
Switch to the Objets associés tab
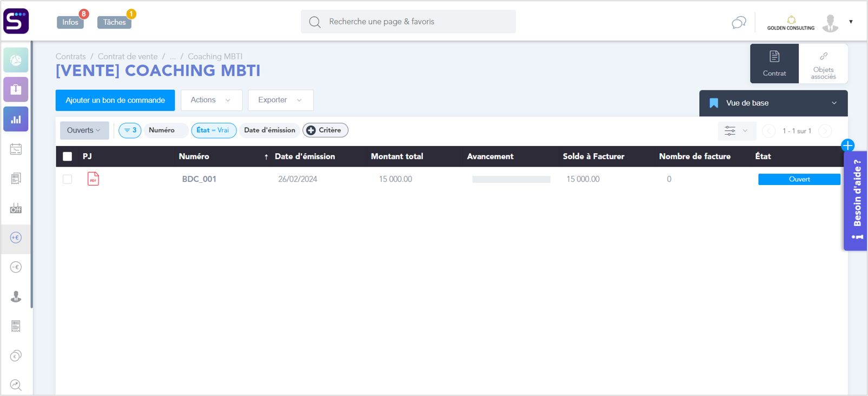(x=823, y=64)
